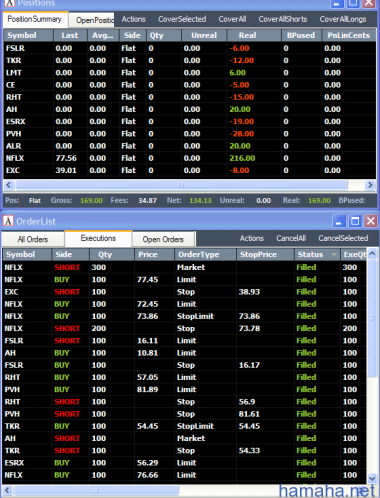380x498 pixels.
Task: Select the NFLX row in Position Summary
Action: click(x=190, y=158)
